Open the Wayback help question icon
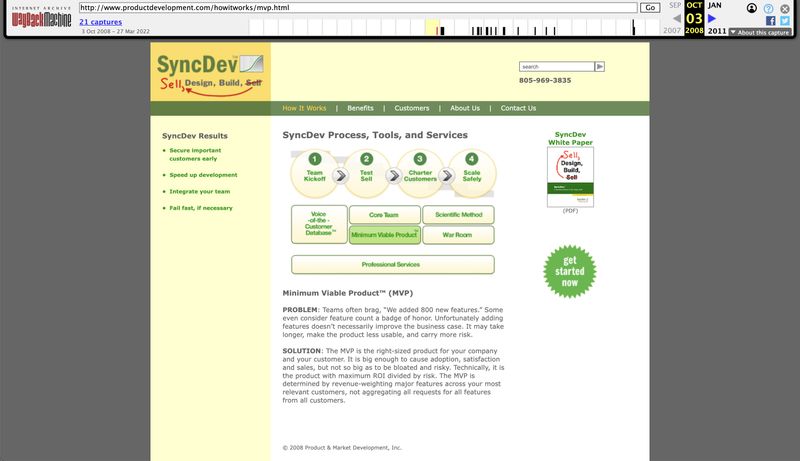This screenshot has width=800, height=461. (768, 8)
